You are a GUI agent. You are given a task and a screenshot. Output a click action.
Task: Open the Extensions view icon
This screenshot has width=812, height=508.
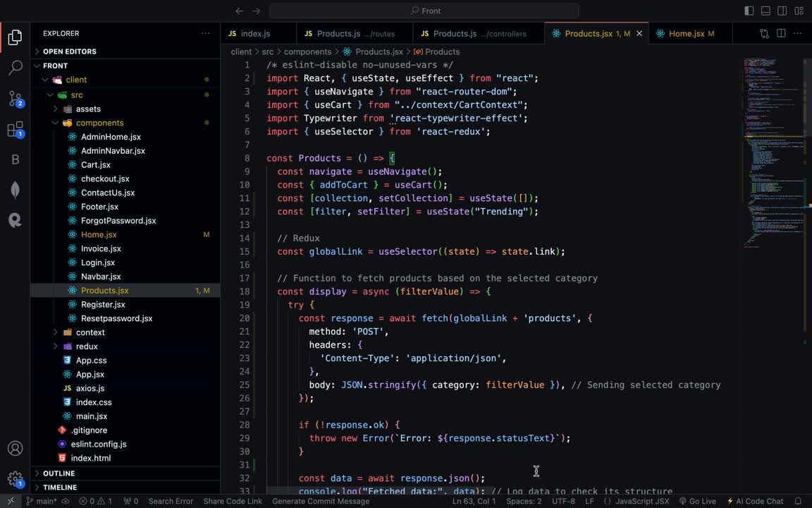coord(15,129)
